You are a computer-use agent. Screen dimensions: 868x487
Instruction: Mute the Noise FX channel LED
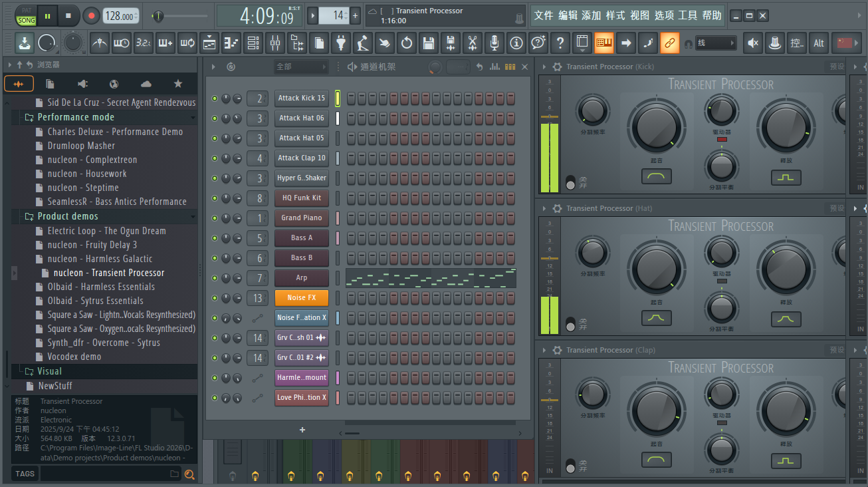point(215,298)
